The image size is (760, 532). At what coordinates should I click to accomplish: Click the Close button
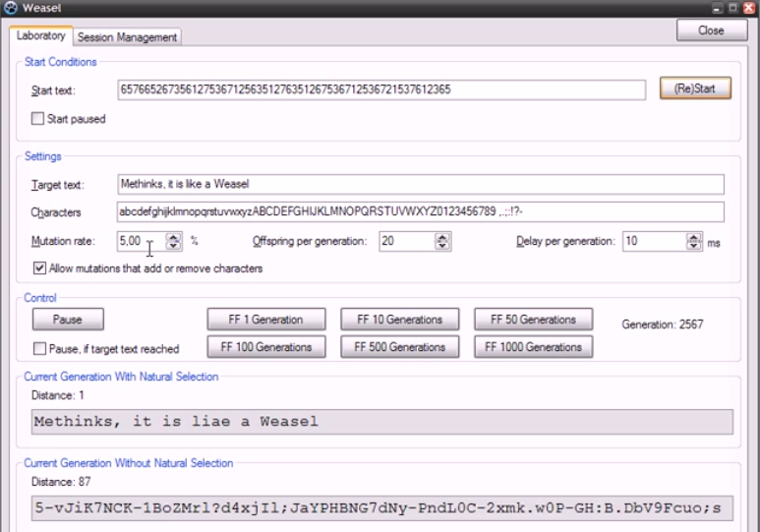pos(710,30)
